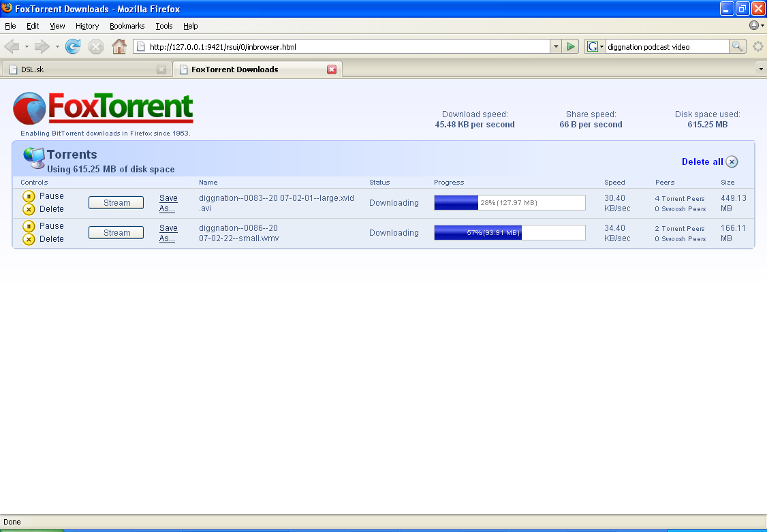The width and height of the screenshot is (767, 532).
Task: Click the FoxTorrent logo
Action: tap(104, 108)
